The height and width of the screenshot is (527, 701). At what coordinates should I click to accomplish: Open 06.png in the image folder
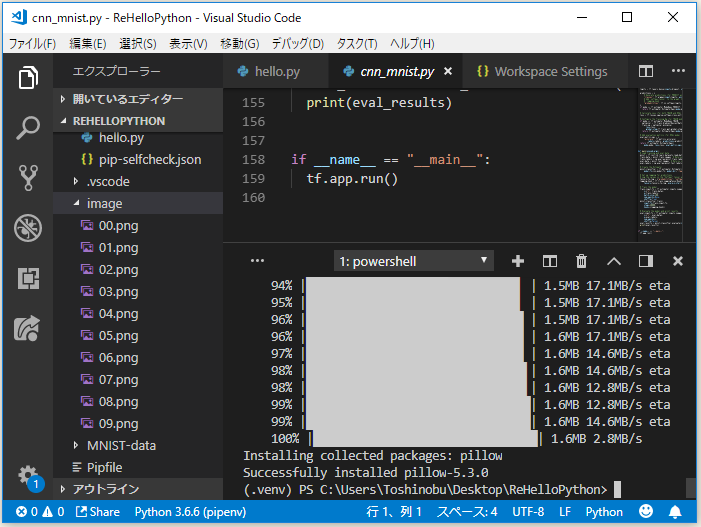(x=138, y=358)
